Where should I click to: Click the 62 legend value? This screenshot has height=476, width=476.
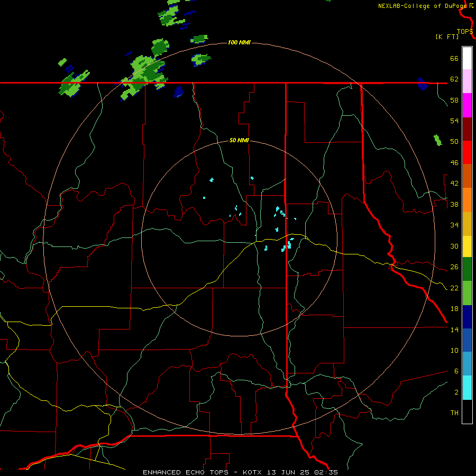454,79
